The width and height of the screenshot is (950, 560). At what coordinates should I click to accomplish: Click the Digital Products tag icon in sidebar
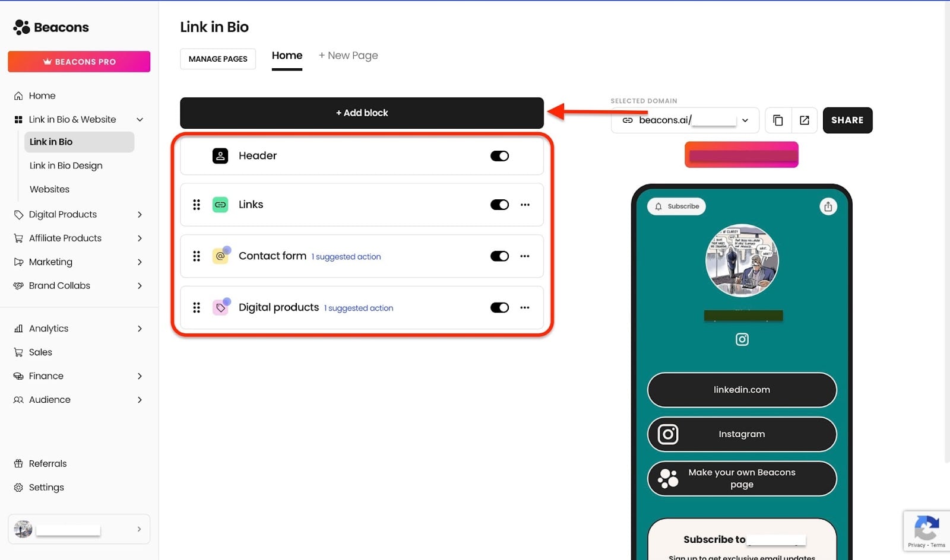point(18,215)
